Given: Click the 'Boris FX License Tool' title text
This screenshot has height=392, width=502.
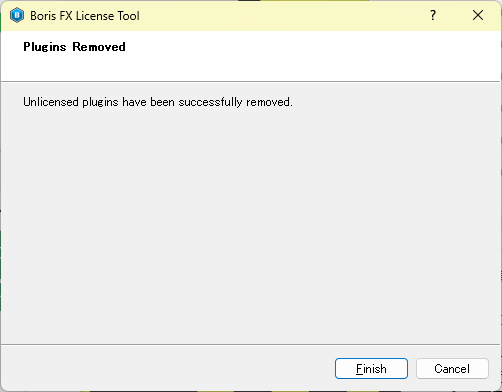Looking at the screenshot, I should pyautogui.click(x=85, y=16).
